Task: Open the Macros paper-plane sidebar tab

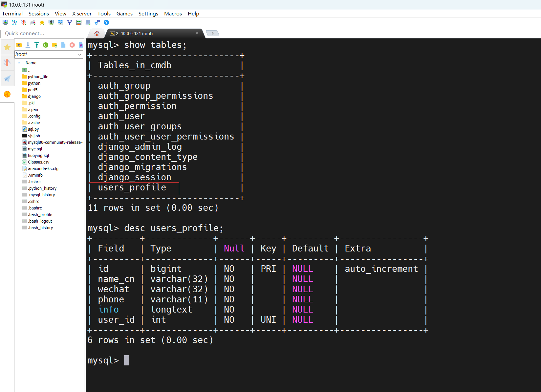Action: point(7,78)
